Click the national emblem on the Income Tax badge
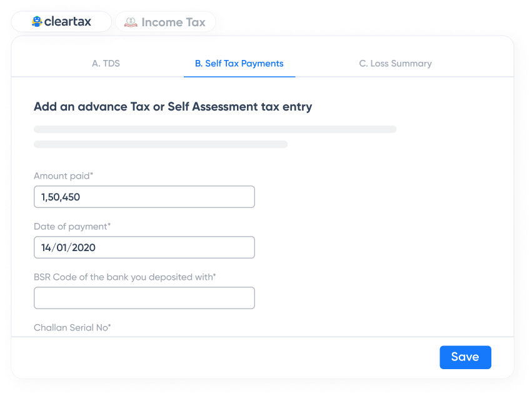 point(130,21)
